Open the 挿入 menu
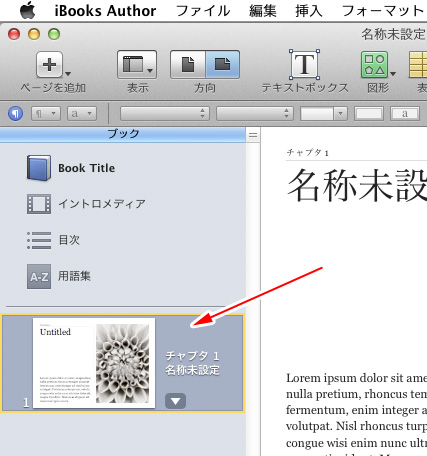 (x=309, y=11)
